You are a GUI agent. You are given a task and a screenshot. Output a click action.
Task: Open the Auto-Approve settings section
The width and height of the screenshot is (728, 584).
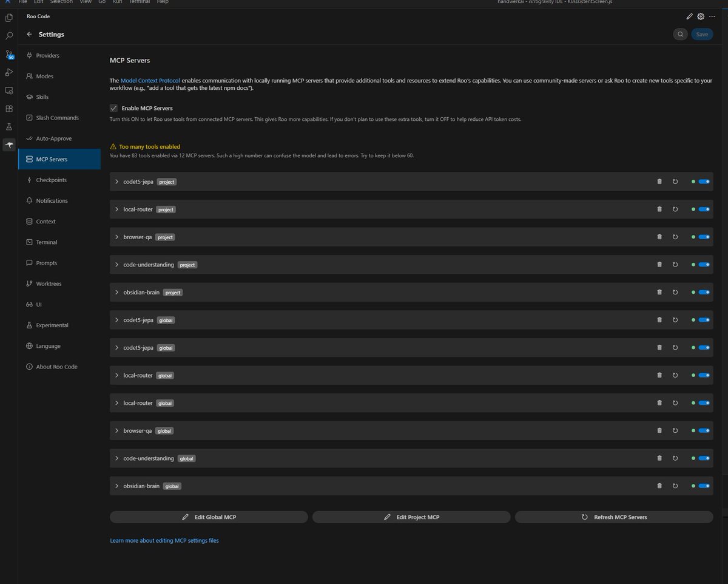tap(59, 138)
